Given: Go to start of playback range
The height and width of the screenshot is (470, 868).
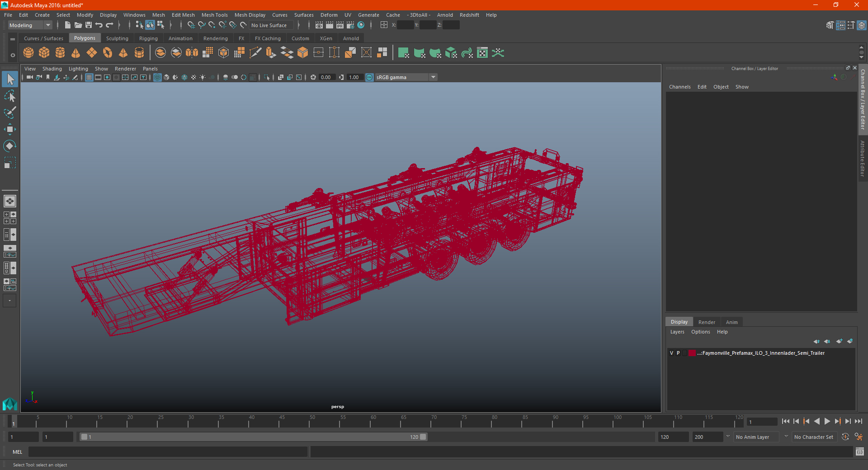Looking at the screenshot, I should (x=785, y=421).
